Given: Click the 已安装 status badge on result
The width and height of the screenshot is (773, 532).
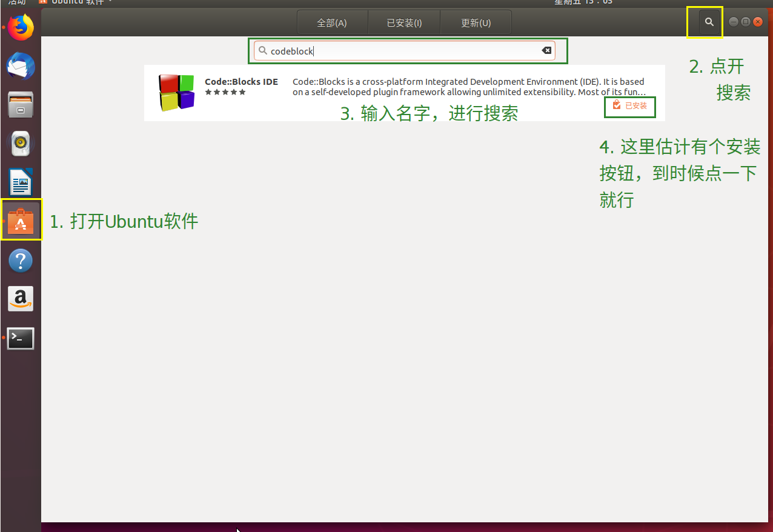Looking at the screenshot, I should pyautogui.click(x=630, y=105).
